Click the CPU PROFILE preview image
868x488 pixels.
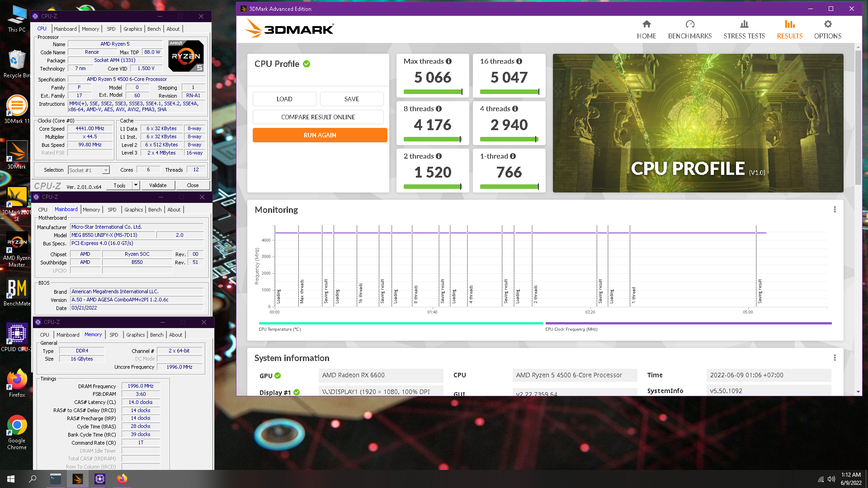point(698,123)
